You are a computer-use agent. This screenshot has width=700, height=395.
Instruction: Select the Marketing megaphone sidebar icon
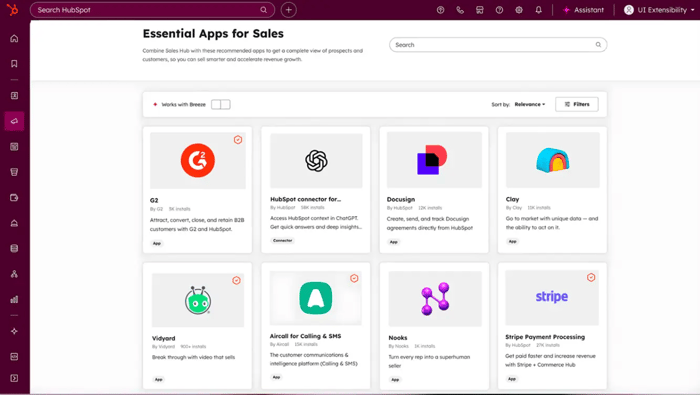point(14,121)
